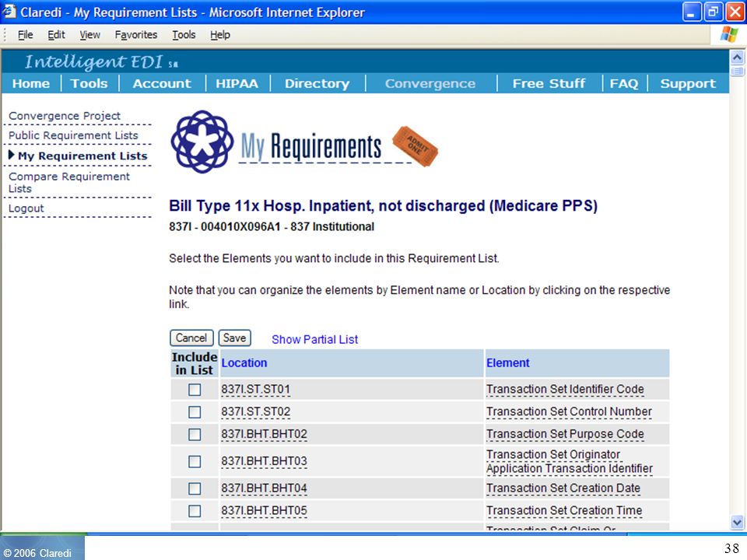The image size is (747, 560).
Task: Click the vertical scrollbar thumb
Action: (x=737, y=72)
